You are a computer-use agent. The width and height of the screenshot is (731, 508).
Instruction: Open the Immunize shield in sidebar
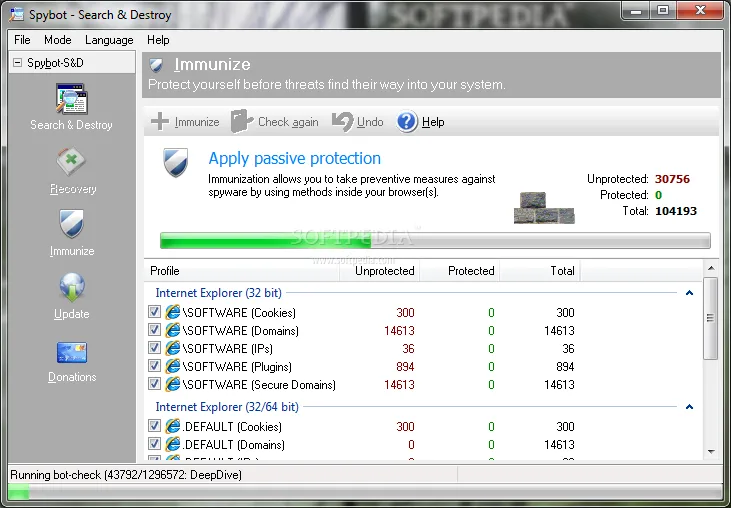[x=71, y=224]
